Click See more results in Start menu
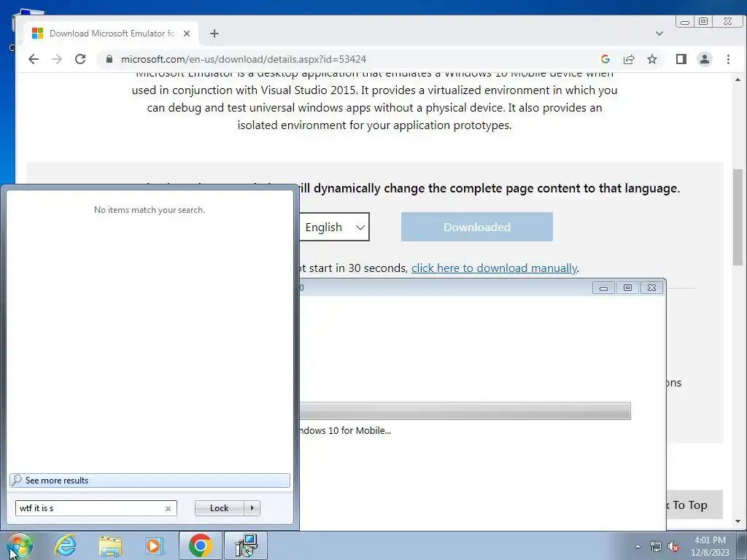The height and width of the screenshot is (560, 747). pos(150,481)
